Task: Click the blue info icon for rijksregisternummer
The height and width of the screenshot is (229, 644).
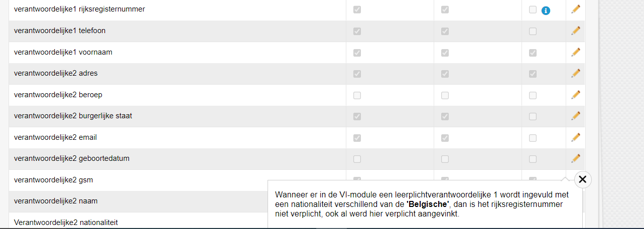Action: [x=546, y=10]
